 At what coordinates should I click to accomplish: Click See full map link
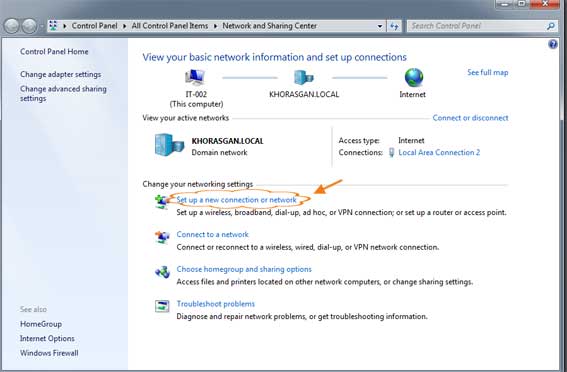pyautogui.click(x=487, y=72)
